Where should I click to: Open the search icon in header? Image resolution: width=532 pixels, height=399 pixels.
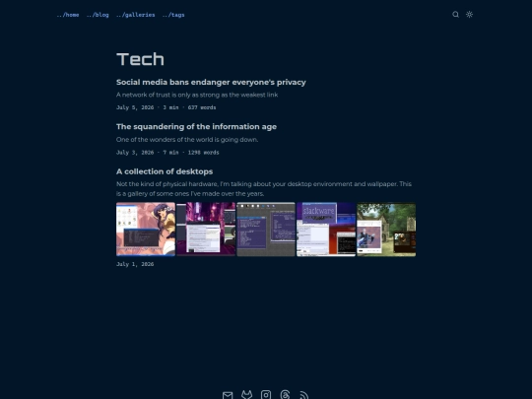point(455,14)
